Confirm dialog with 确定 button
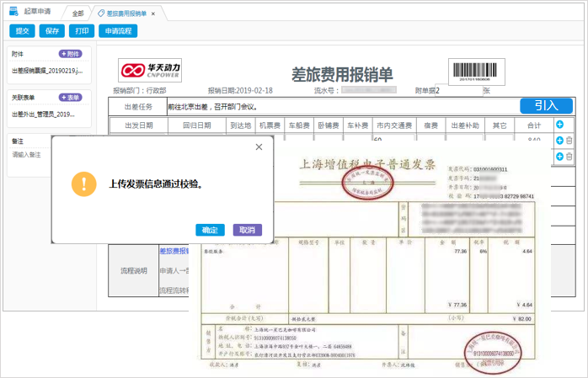The width and height of the screenshot is (588, 378). tap(210, 230)
